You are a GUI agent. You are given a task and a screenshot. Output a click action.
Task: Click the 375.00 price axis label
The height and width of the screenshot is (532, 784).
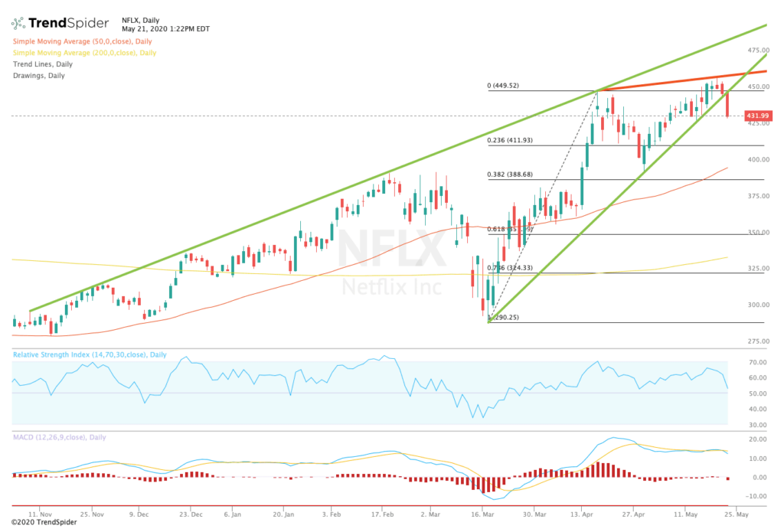[759, 196]
